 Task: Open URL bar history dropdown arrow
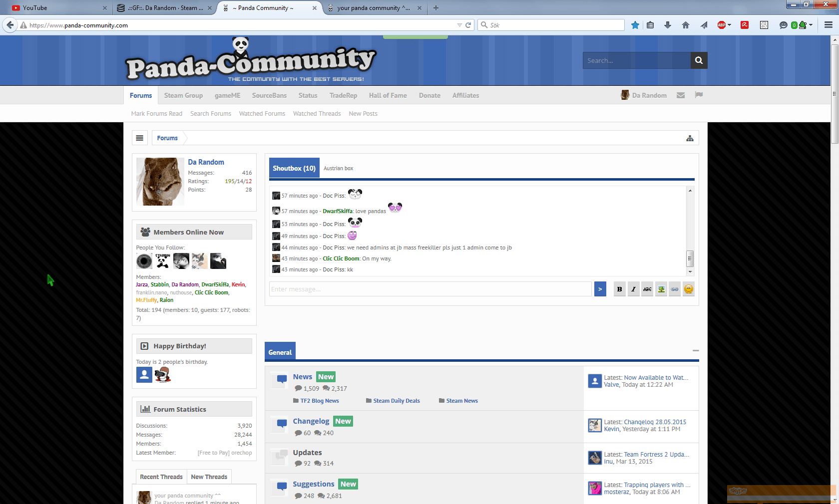pyautogui.click(x=459, y=25)
